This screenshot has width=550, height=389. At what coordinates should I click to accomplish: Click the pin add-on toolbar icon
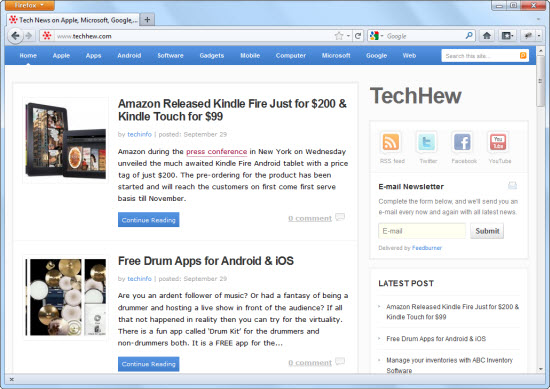point(528,35)
